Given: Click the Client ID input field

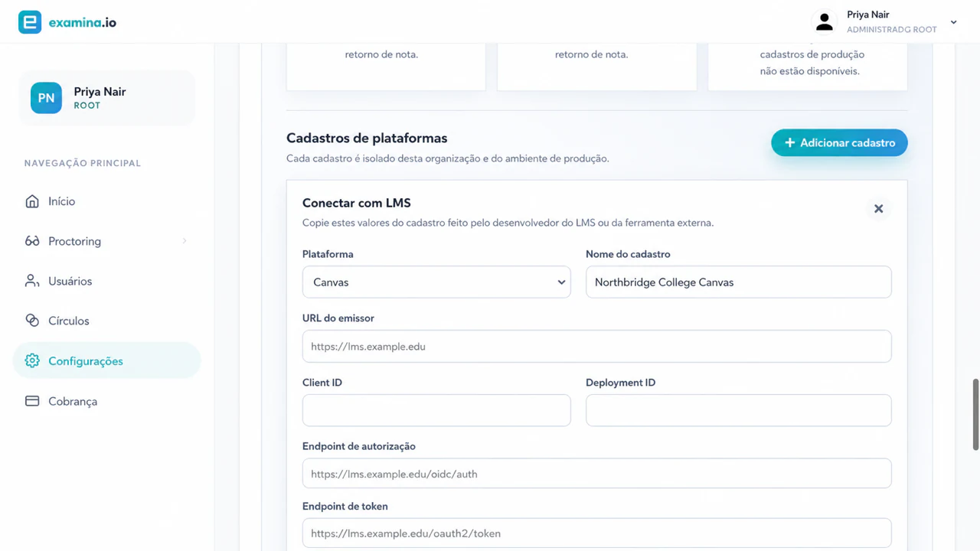Looking at the screenshot, I should (x=436, y=410).
